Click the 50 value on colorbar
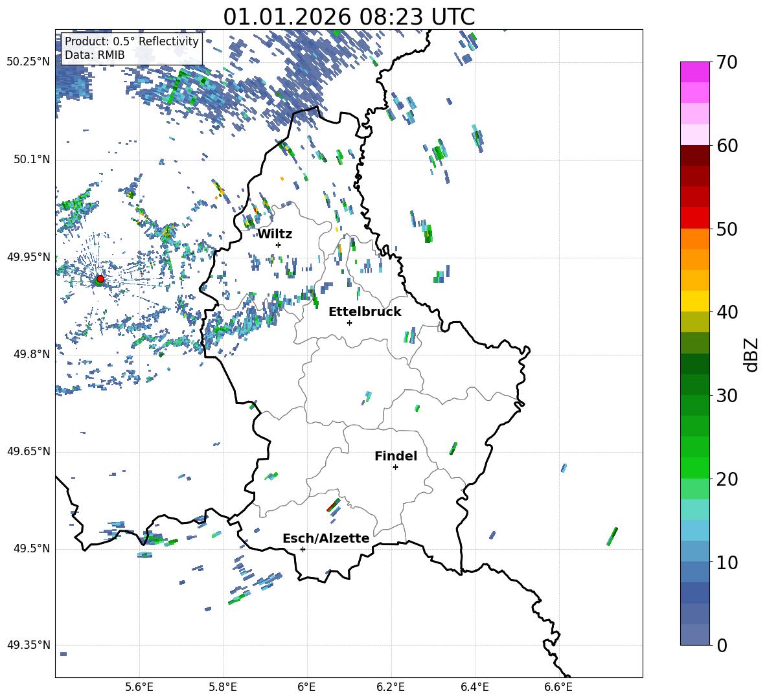This screenshot has height=700, width=767. 726,229
